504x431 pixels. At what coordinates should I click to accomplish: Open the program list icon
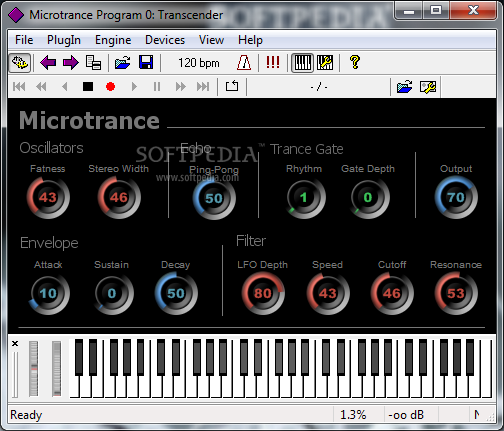click(x=93, y=63)
